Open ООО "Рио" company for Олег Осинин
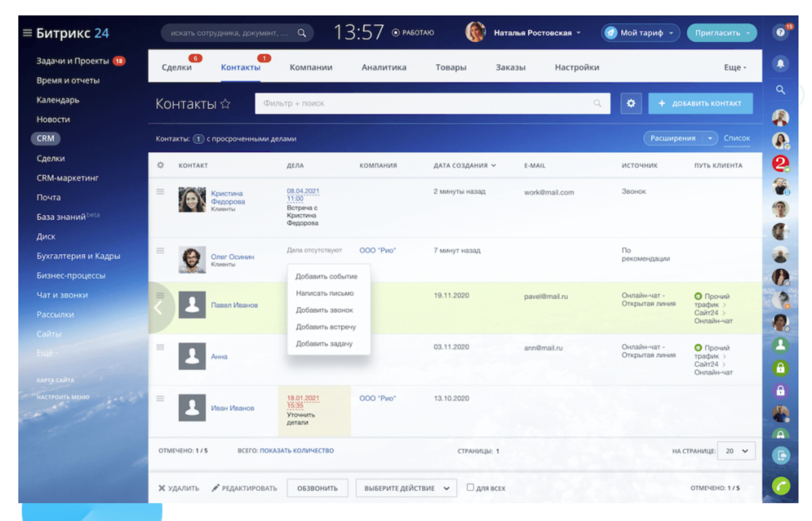812x521 pixels. pyautogui.click(x=377, y=250)
